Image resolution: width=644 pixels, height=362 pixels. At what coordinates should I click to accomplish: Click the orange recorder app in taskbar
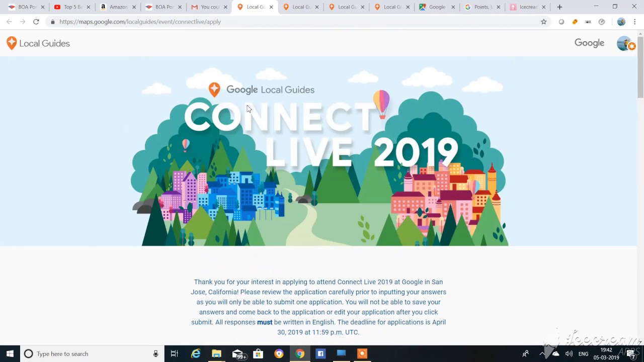362,353
